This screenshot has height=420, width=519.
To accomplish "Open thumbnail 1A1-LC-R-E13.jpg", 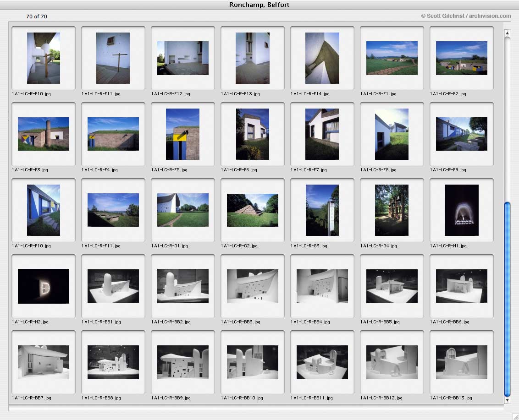I will click(x=252, y=58).
